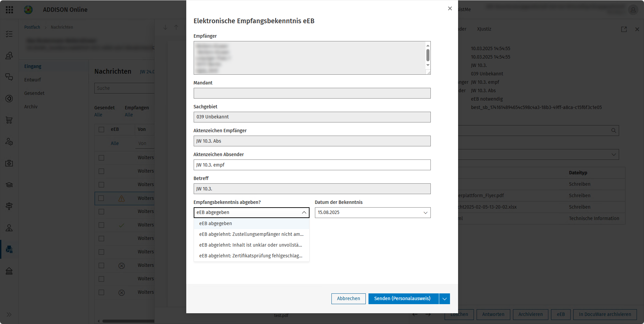Screen dimensions: 644x324
Task: Toggle the select-all checkbox in eEB header
Action: click(x=101, y=129)
